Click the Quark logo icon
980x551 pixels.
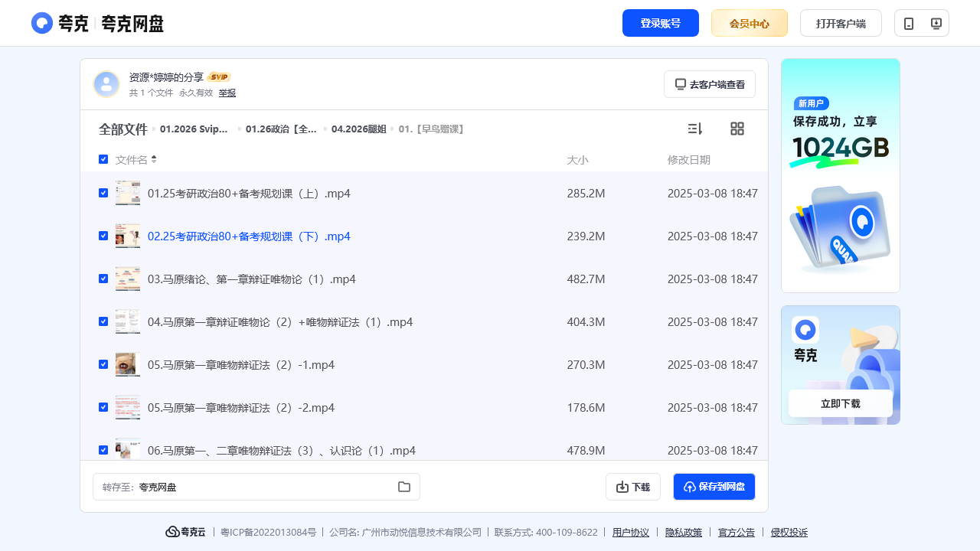(42, 23)
